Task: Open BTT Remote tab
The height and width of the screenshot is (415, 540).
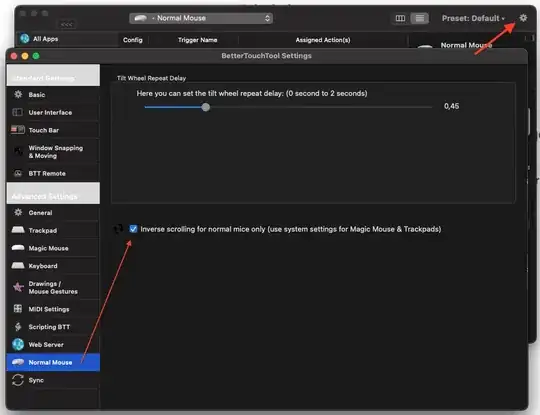Action: (x=53, y=173)
